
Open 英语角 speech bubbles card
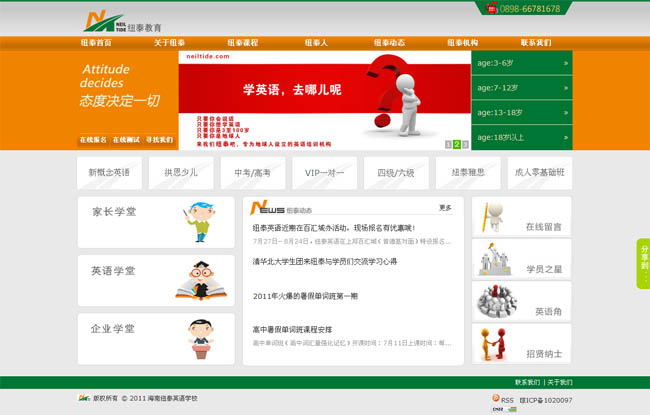(x=521, y=302)
